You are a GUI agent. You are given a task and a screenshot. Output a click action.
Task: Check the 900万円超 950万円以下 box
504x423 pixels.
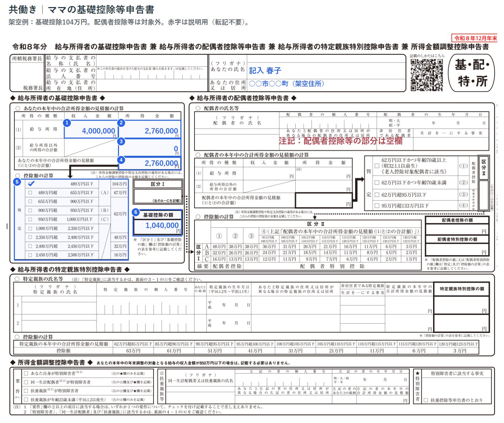pos(31,210)
